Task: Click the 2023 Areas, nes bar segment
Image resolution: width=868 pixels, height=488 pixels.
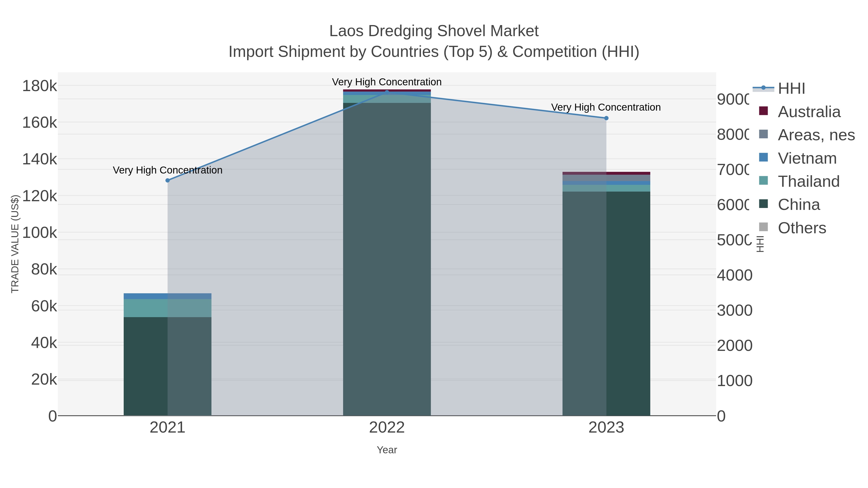Action: coord(606,178)
